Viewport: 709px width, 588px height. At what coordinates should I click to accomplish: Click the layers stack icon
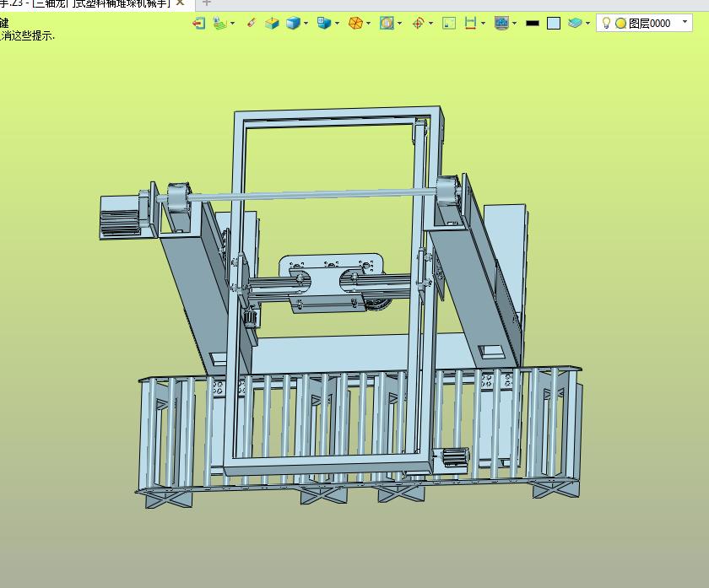pos(575,23)
